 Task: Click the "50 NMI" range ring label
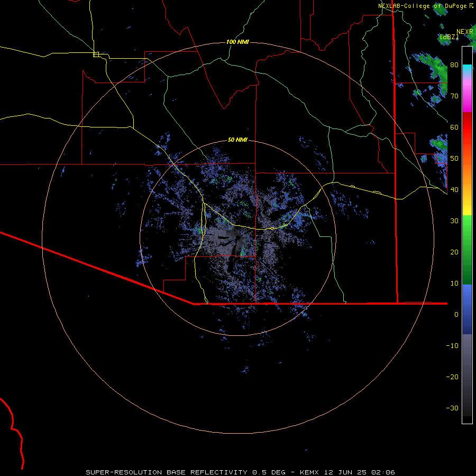click(237, 140)
